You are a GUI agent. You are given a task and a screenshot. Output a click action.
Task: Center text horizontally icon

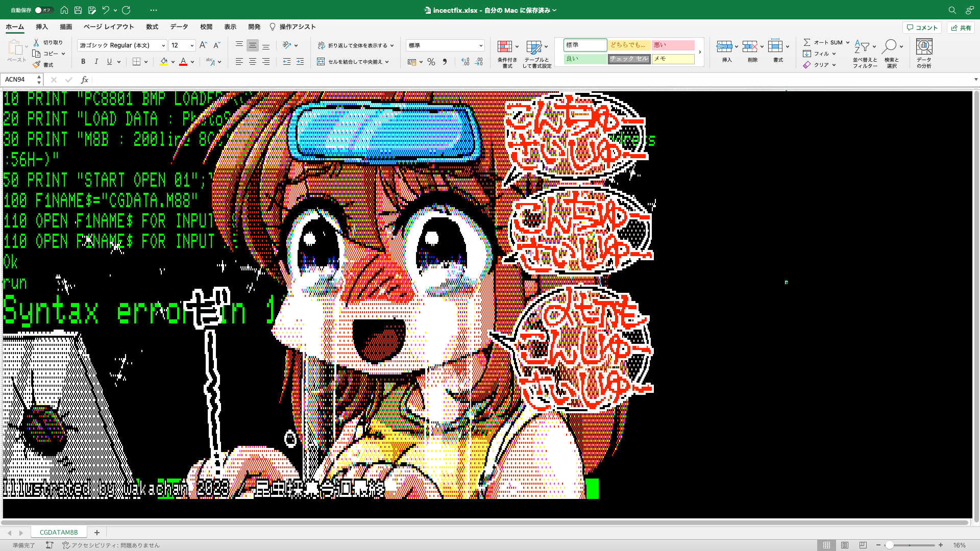coord(253,61)
